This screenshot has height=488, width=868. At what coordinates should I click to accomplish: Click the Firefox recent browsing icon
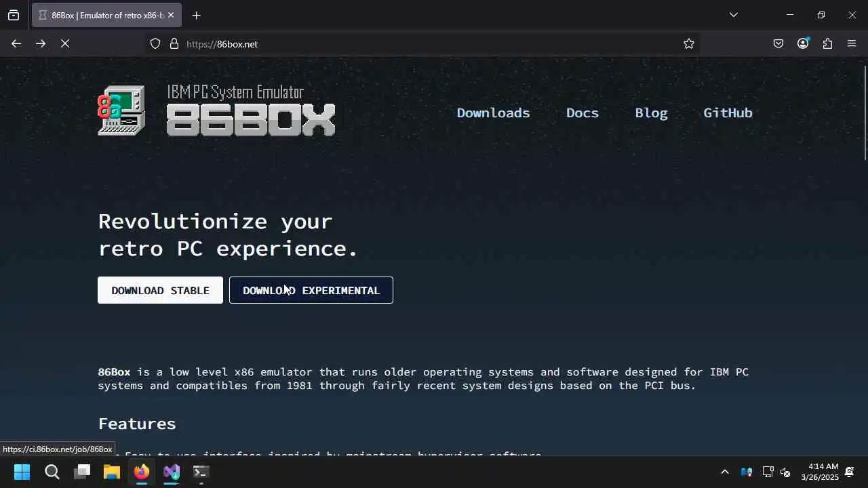tap(14, 15)
